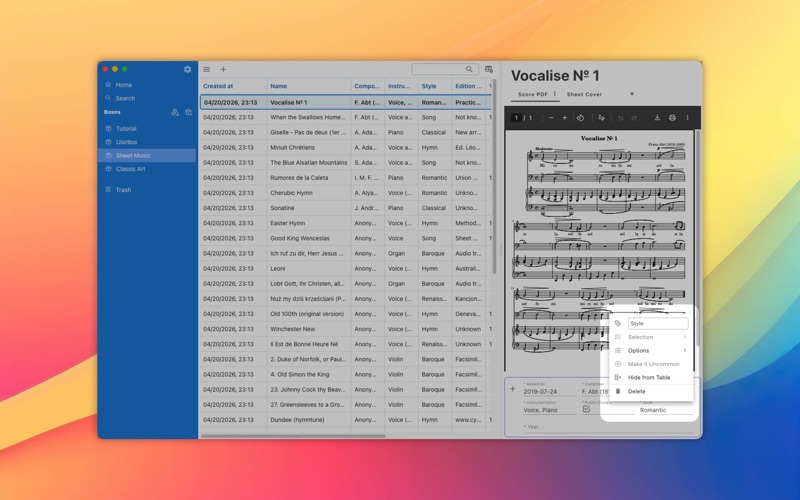The image size is (800, 500).
Task: Click the Instrumentation column header
Action: (401, 86)
